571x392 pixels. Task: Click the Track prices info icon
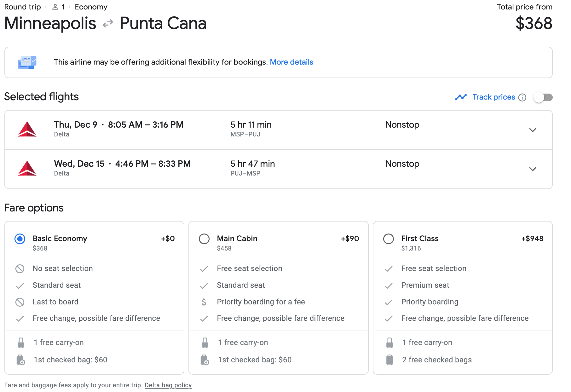tap(522, 97)
